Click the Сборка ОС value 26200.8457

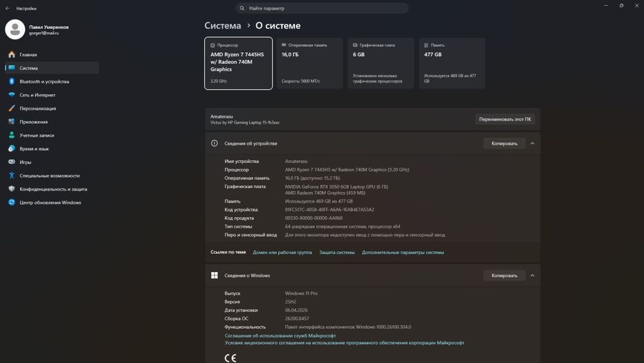tap(297, 319)
